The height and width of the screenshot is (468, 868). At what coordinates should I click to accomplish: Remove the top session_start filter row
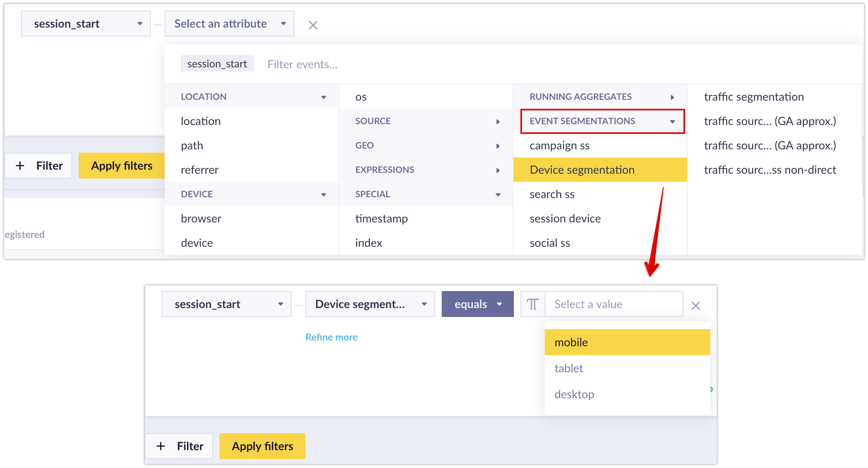tap(313, 25)
